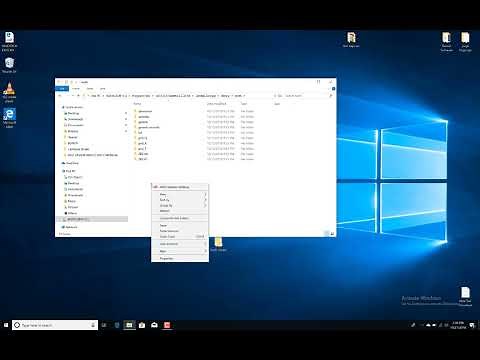Screen dimensions: 480x360
Task: Switch to details view button
Action: pos(327,234)
